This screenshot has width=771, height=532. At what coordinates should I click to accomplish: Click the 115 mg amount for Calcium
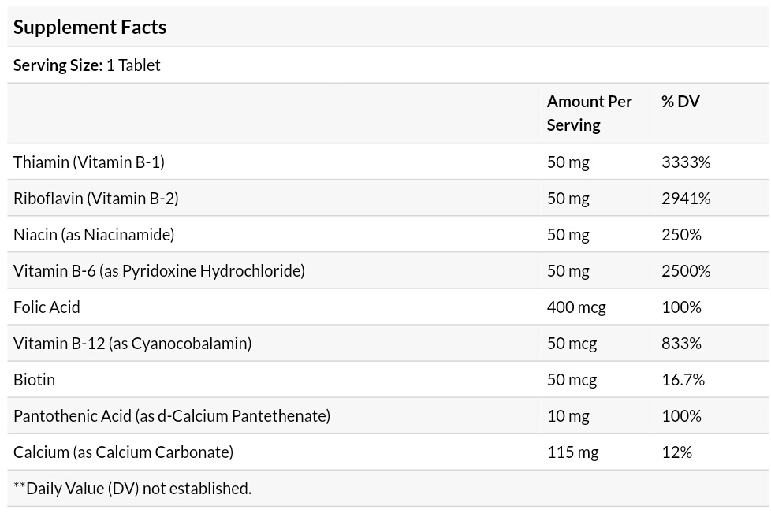[x=572, y=452]
